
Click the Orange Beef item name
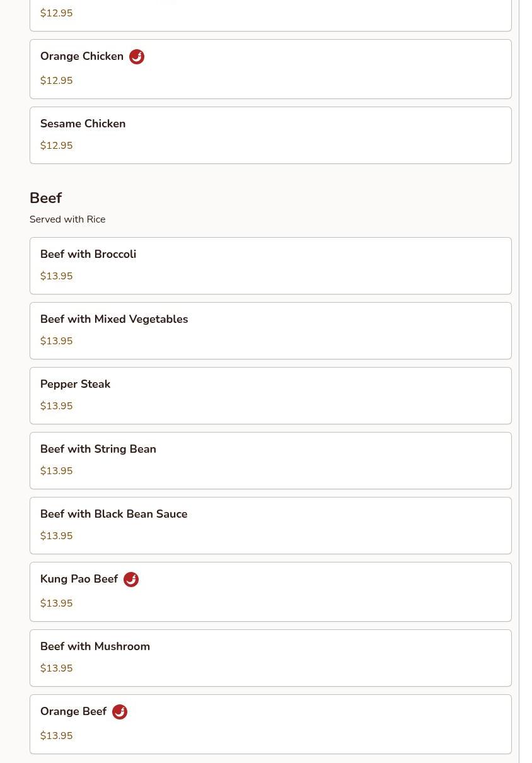tap(73, 711)
